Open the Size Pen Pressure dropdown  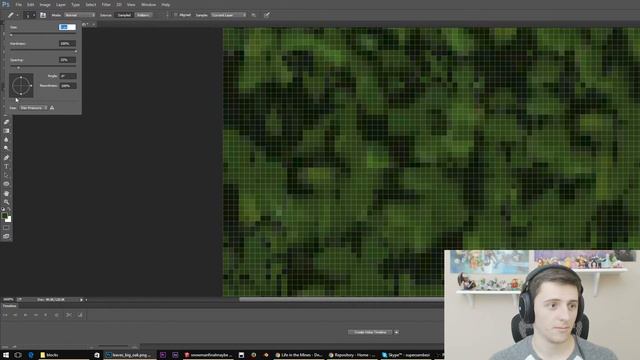coord(33,108)
